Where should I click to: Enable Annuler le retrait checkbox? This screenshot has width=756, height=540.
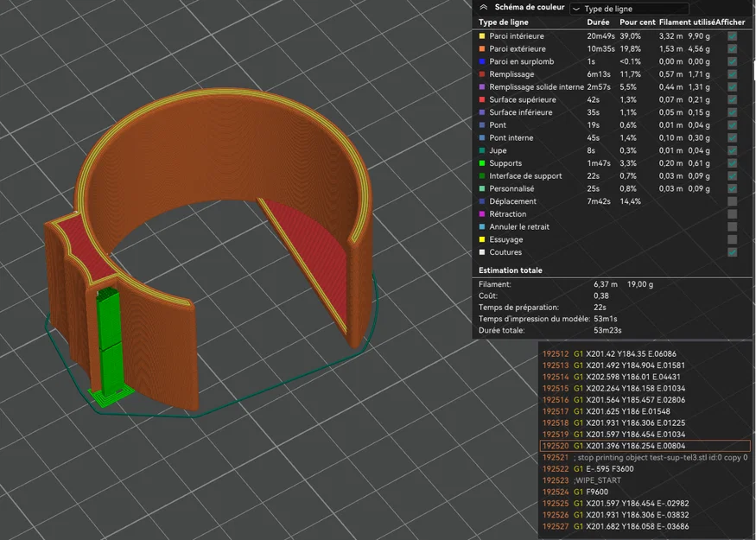coord(732,226)
